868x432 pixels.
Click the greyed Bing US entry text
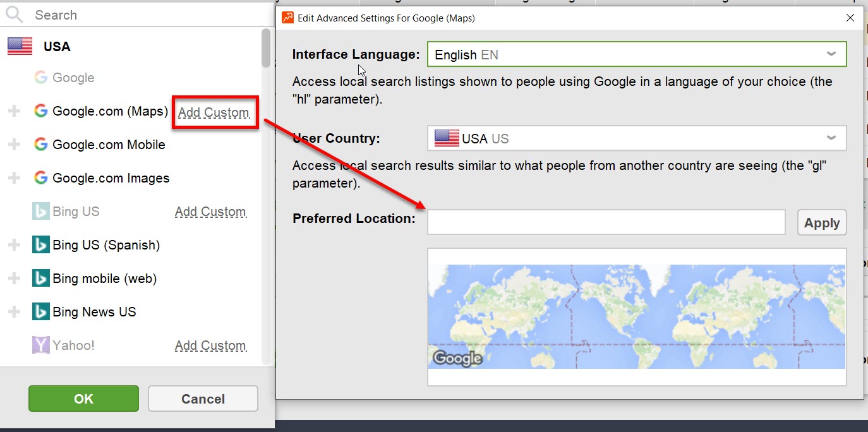(x=76, y=212)
